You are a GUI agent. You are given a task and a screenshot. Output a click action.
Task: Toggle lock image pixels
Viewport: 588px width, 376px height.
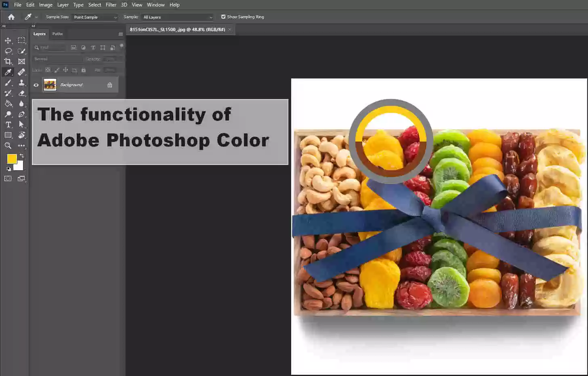tap(57, 70)
